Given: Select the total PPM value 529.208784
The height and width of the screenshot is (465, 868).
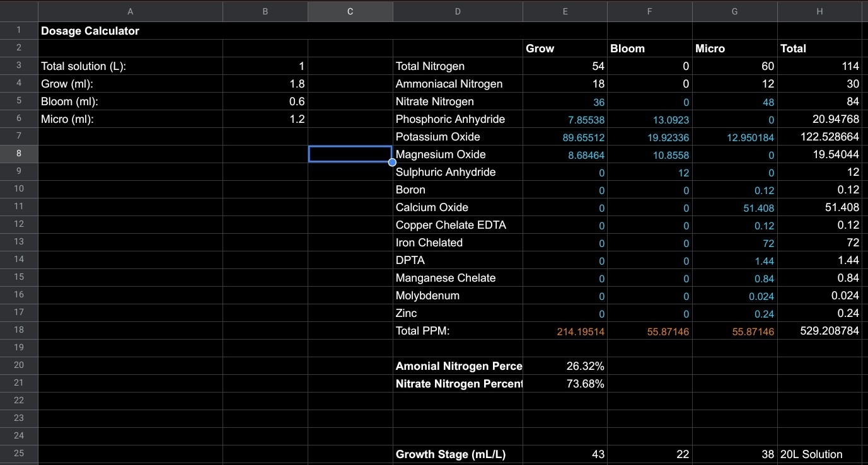Looking at the screenshot, I should tap(819, 331).
